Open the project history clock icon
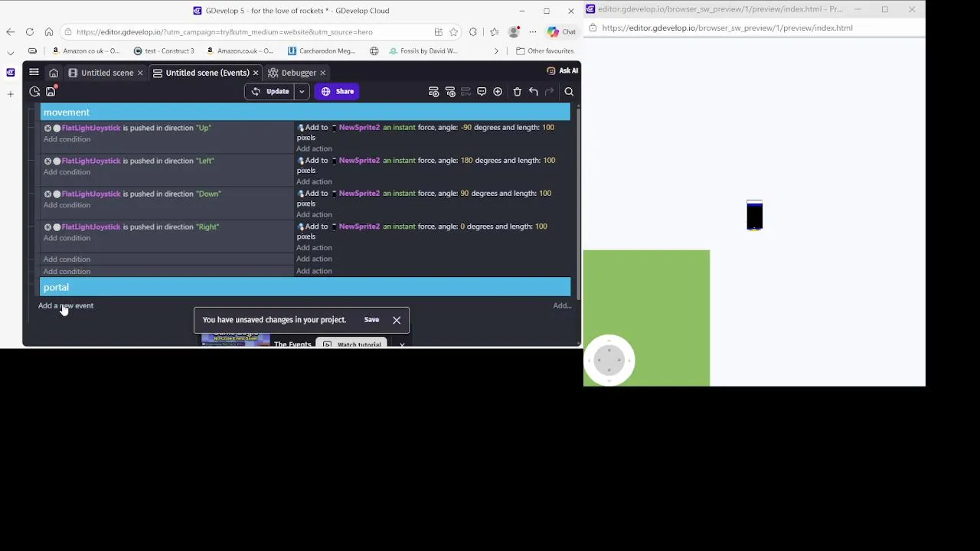980x551 pixels. pyautogui.click(x=34, y=92)
